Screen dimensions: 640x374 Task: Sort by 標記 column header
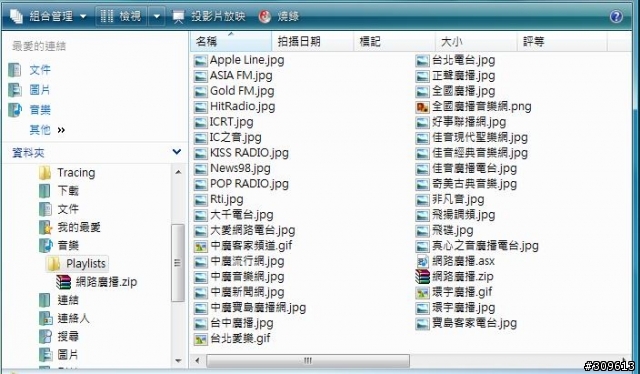[394, 41]
